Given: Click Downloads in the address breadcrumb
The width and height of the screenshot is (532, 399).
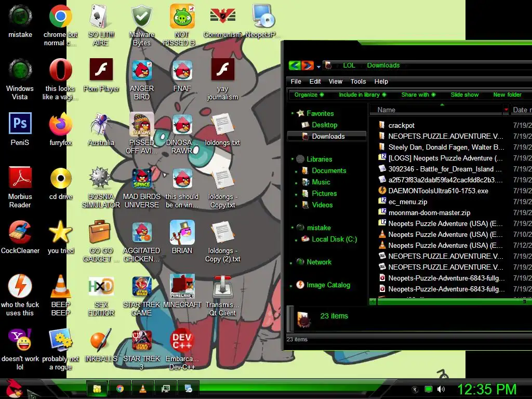Looking at the screenshot, I should 383,65.
